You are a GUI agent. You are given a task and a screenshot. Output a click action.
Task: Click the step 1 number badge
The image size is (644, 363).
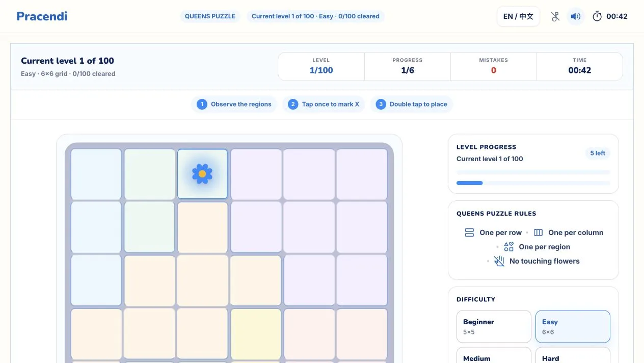[202, 104]
